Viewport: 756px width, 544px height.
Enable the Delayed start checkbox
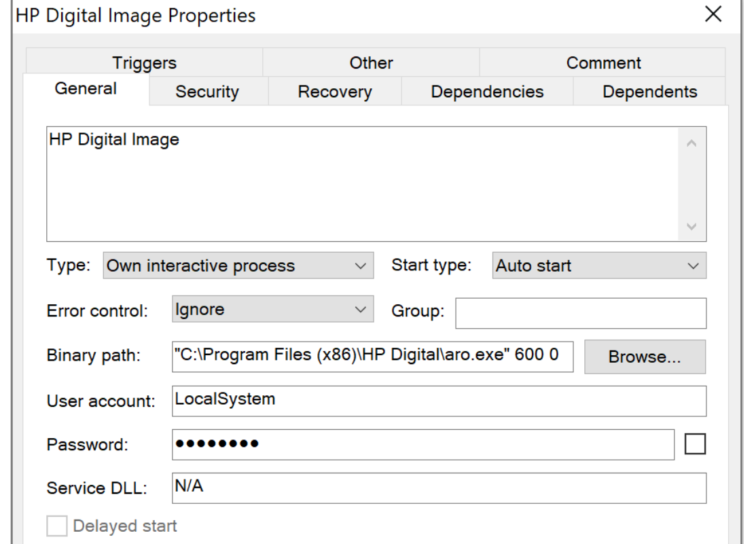(57, 526)
